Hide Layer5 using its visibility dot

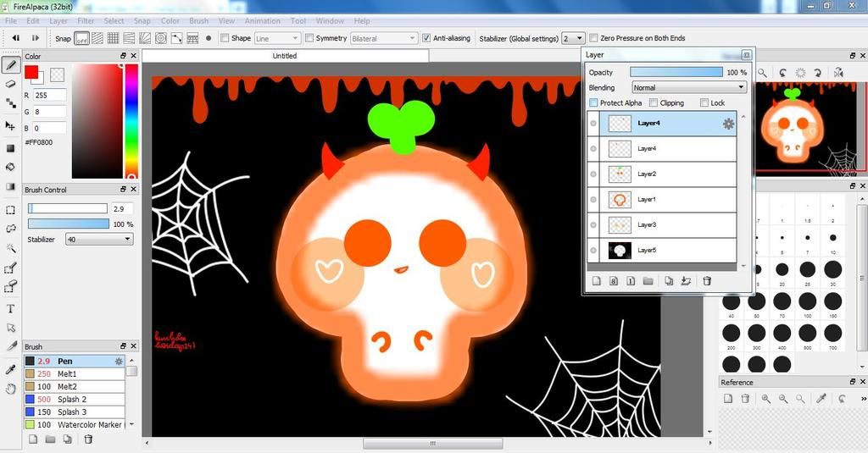(x=593, y=251)
